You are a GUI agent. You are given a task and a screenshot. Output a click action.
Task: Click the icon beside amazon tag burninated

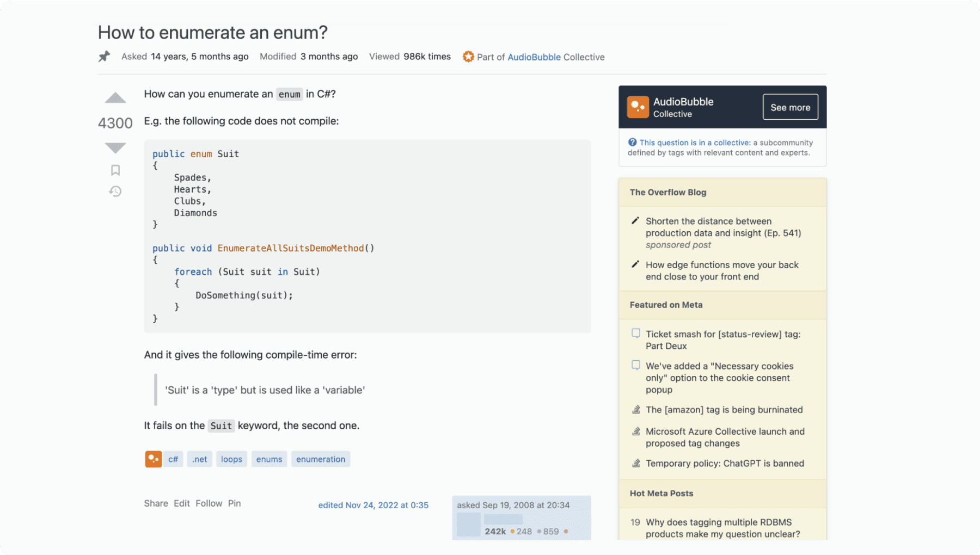(x=635, y=409)
